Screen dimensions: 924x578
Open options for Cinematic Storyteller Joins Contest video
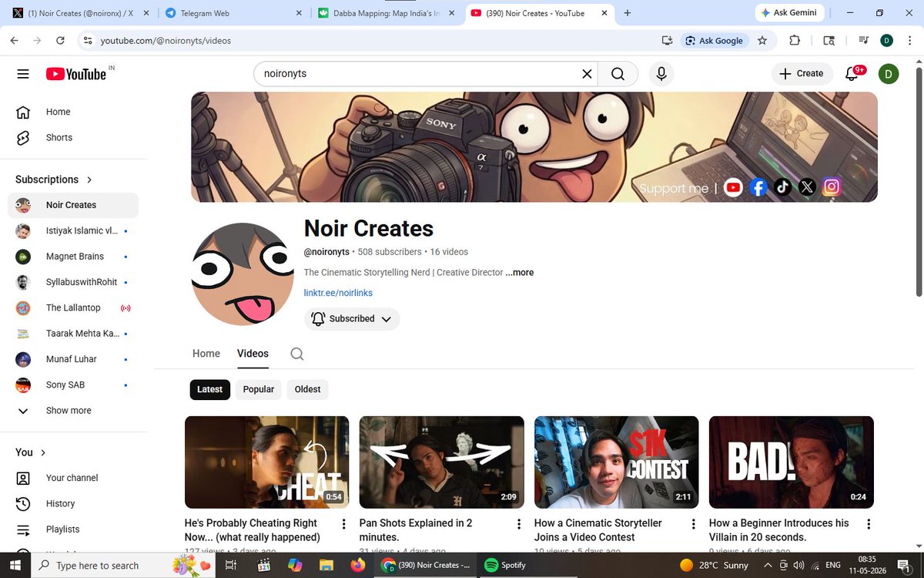click(694, 524)
